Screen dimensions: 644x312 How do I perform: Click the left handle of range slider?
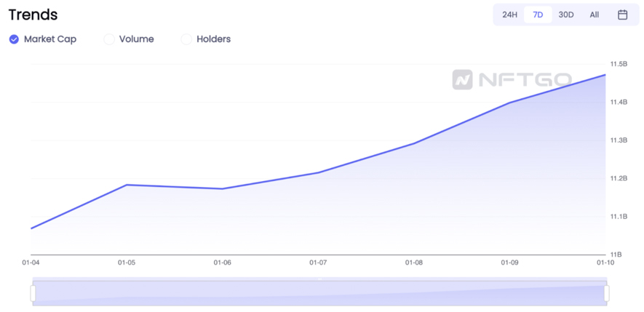tap(33, 293)
